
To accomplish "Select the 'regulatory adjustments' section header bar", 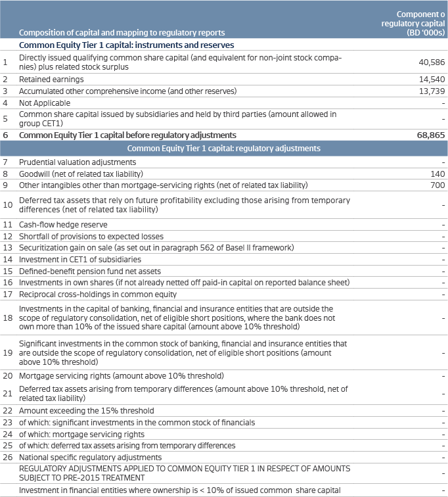I will point(223,149).
